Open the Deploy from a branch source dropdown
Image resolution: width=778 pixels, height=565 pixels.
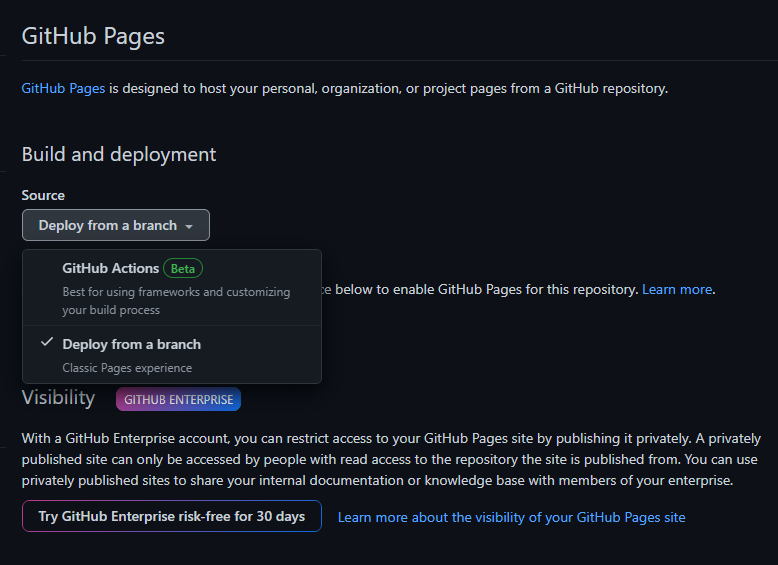(x=115, y=225)
